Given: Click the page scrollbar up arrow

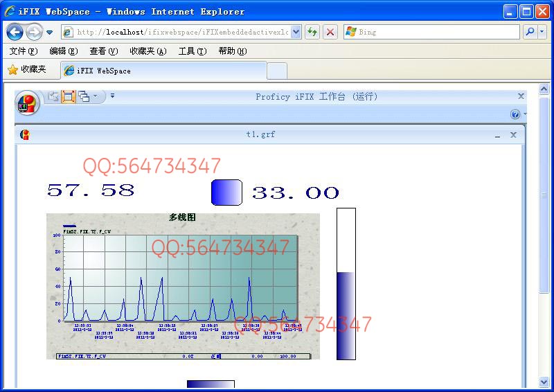Looking at the screenshot, I should click(544, 89).
